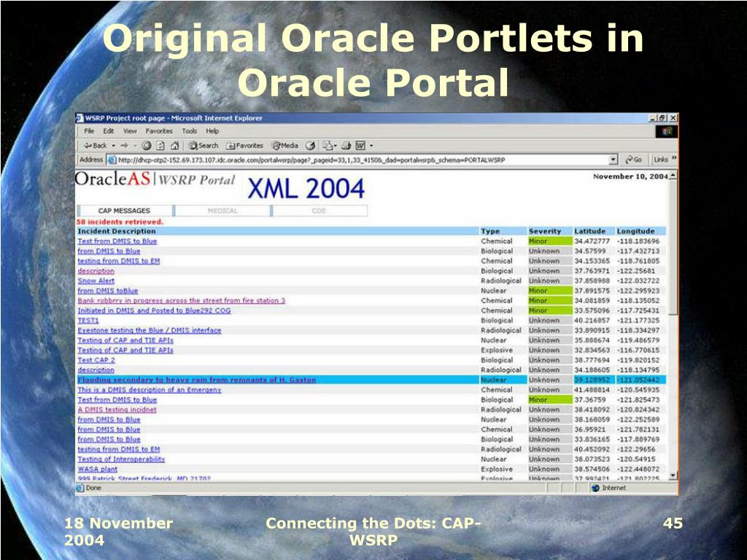The width and height of the screenshot is (747, 560).
Task: Open the Help menu
Action: click(x=212, y=131)
